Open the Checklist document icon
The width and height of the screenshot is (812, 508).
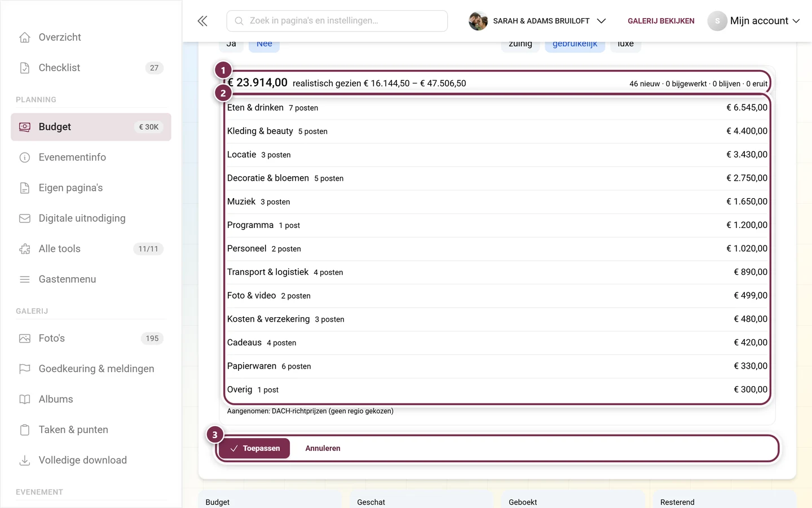click(25, 68)
